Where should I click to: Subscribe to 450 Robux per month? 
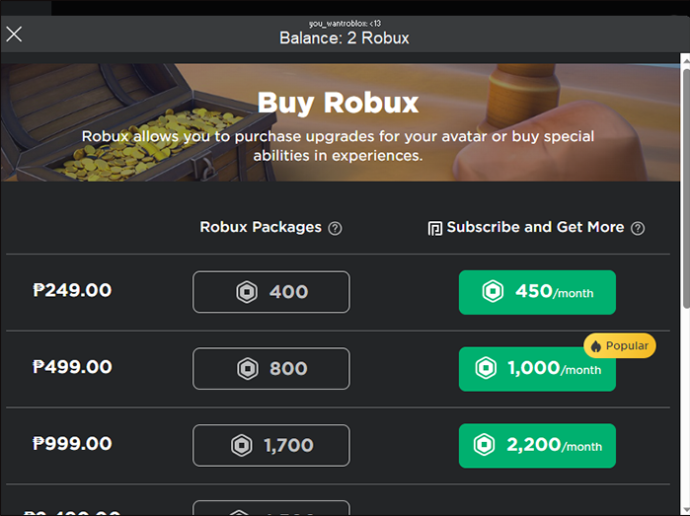[x=537, y=292]
